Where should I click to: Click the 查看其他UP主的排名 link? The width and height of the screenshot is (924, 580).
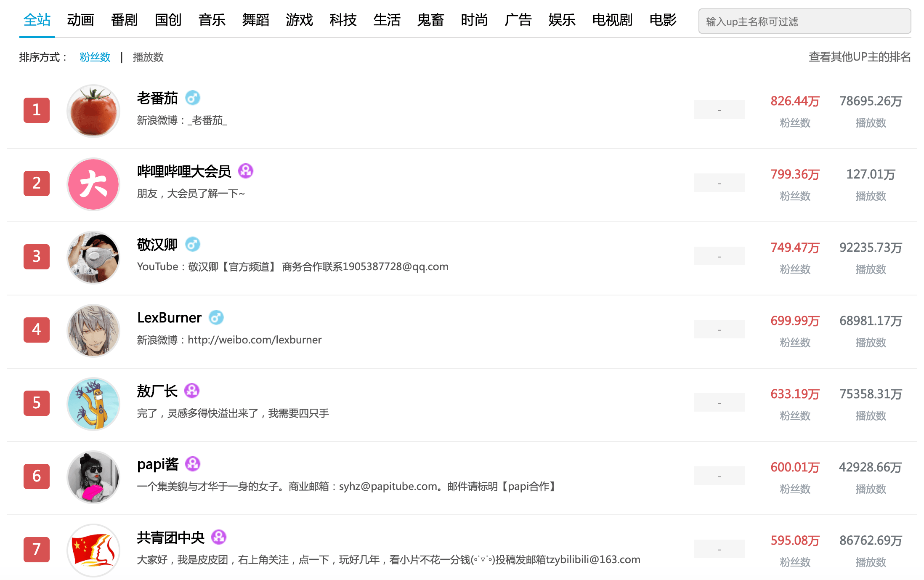pos(859,57)
